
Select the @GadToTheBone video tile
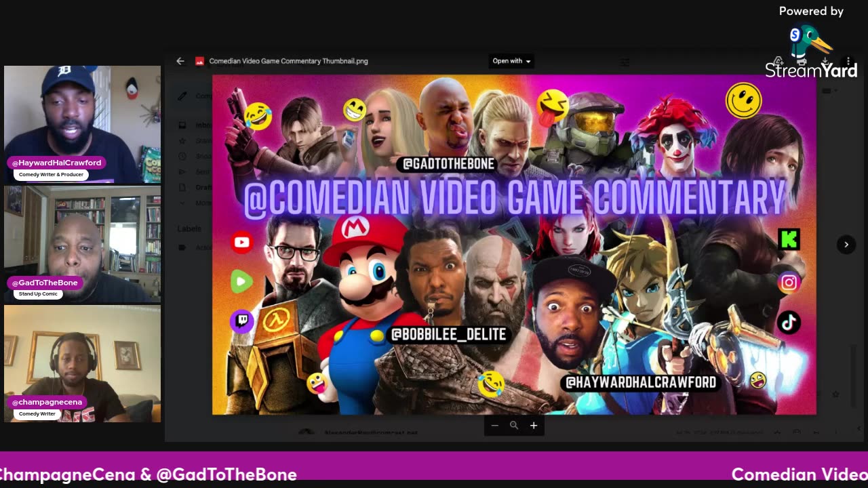[x=83, y=244]
